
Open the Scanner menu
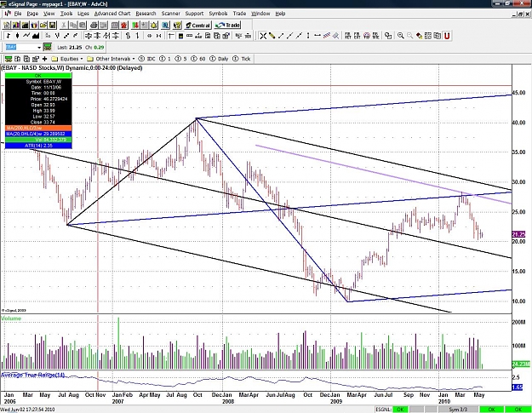(x=170, y=14)
